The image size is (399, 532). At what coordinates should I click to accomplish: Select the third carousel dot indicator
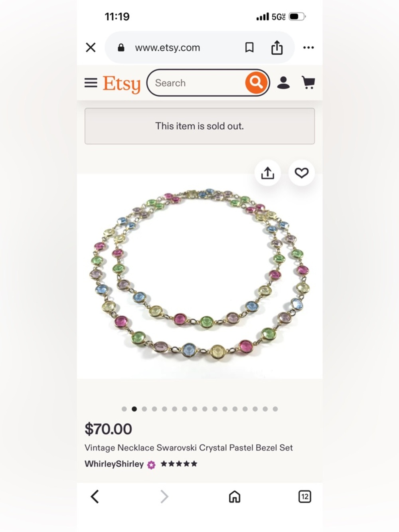144,409
